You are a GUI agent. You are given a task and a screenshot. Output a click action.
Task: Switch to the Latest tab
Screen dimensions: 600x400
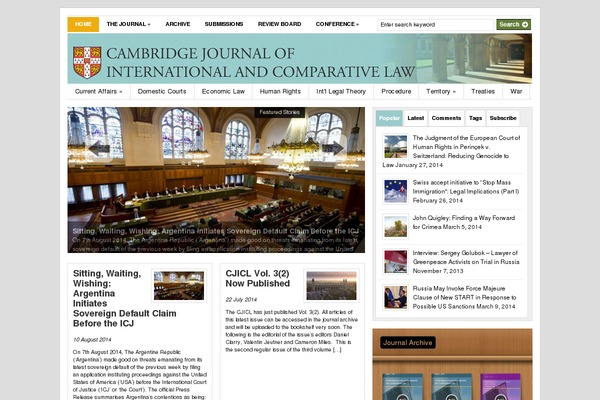coord(416,118)
